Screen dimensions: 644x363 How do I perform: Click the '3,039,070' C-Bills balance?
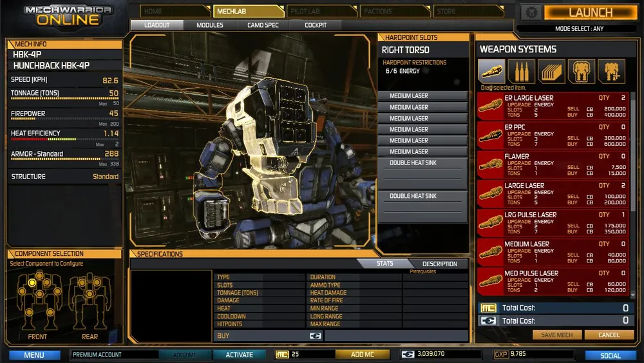431,353
